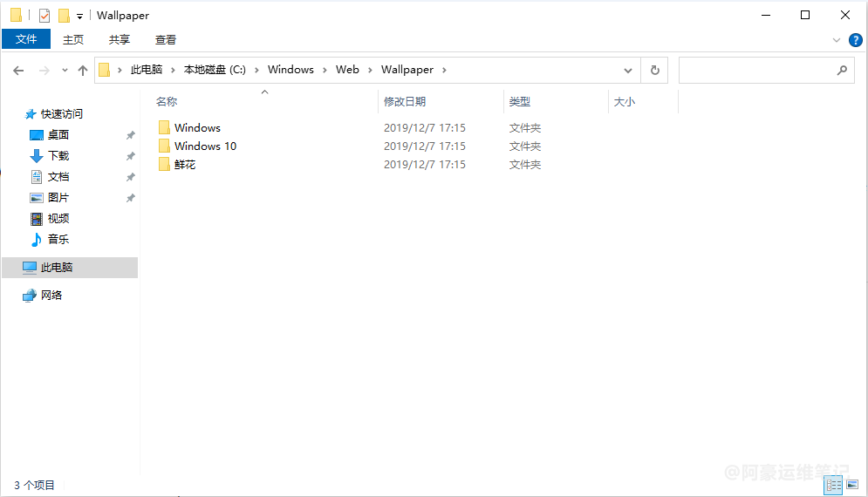This screenshot has width=868, height=497.
Task: Switch to details view layout
Action: click(834, 486)
